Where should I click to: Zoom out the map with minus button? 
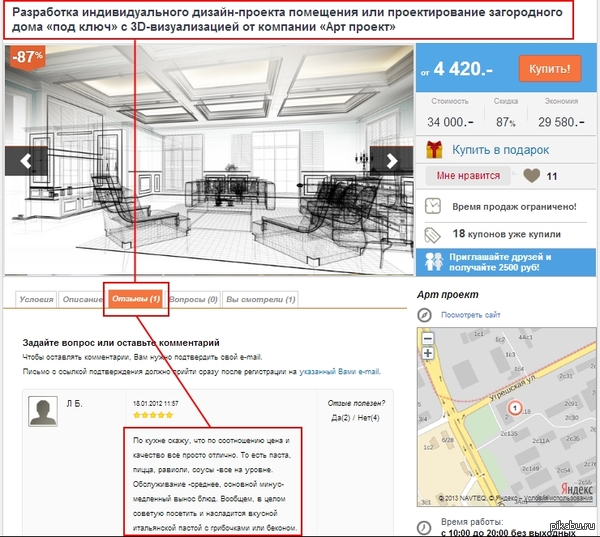[428, 338]
